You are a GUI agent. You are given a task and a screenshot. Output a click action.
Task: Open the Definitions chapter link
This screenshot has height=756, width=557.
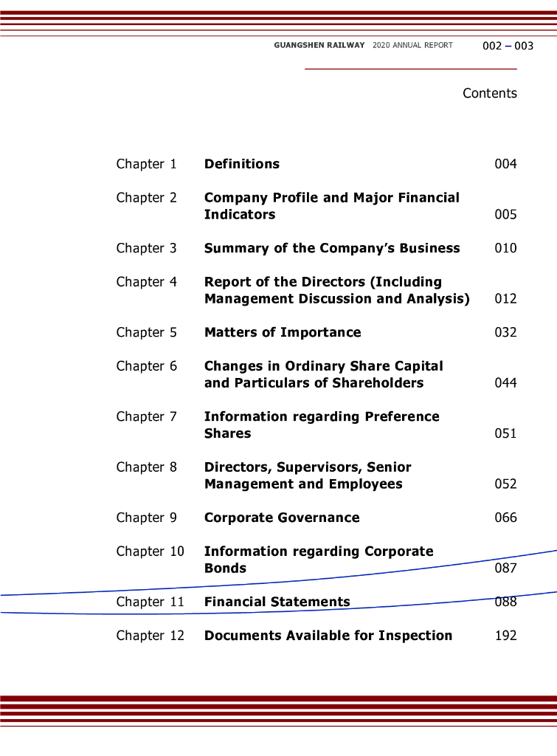click(241, 164)
